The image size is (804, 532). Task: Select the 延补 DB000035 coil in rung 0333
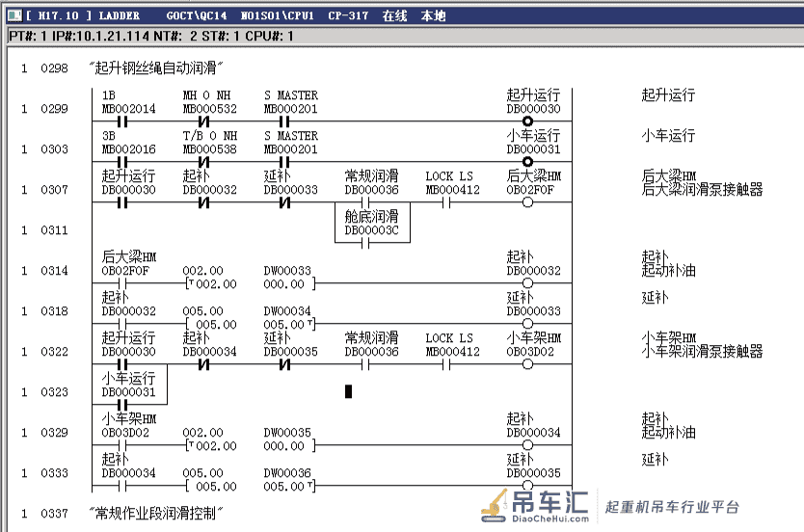point(527,486)
